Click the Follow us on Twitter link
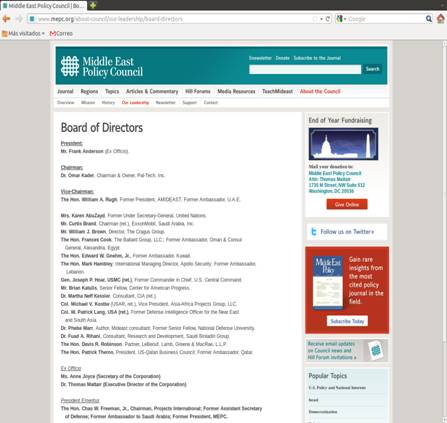This screenshot has width=447, height=423. click(x=347, y=232)
